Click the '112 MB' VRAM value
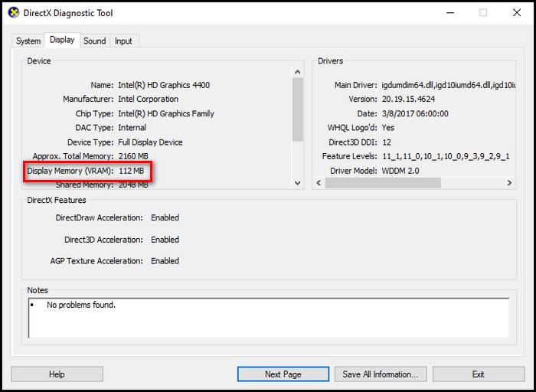536x392 pixels. (131, 171)
